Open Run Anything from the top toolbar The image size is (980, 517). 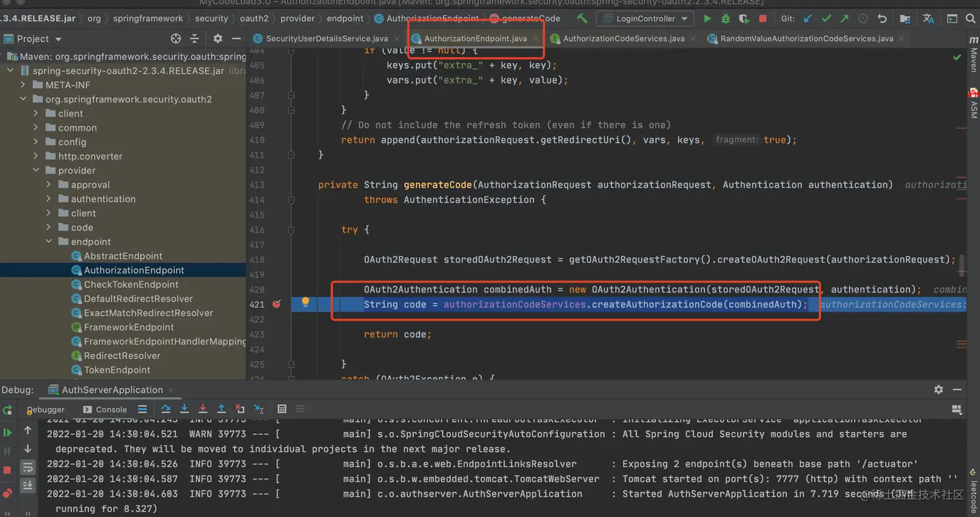951,19
